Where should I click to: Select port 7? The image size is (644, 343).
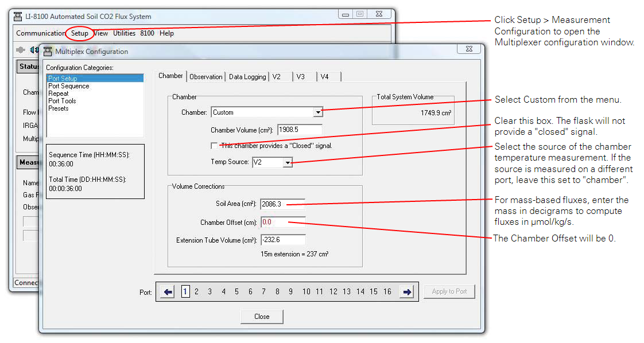pyautogui.click(x=263, y=292)
